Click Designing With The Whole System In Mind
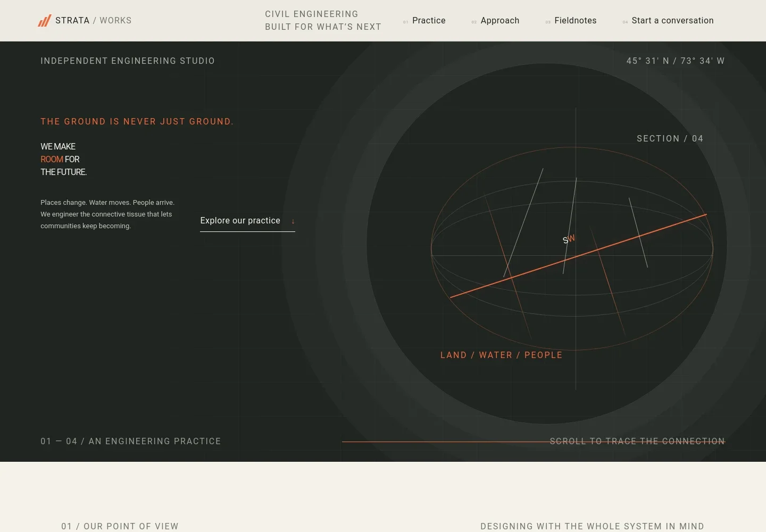This screenshot has width=766, height=532. point(592,526)
